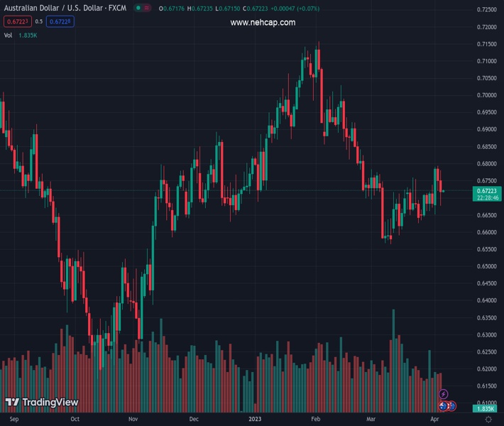This screenshot has width=504, height=426.
Task: Click the Vol indicator label
Action: click(9, 34)
